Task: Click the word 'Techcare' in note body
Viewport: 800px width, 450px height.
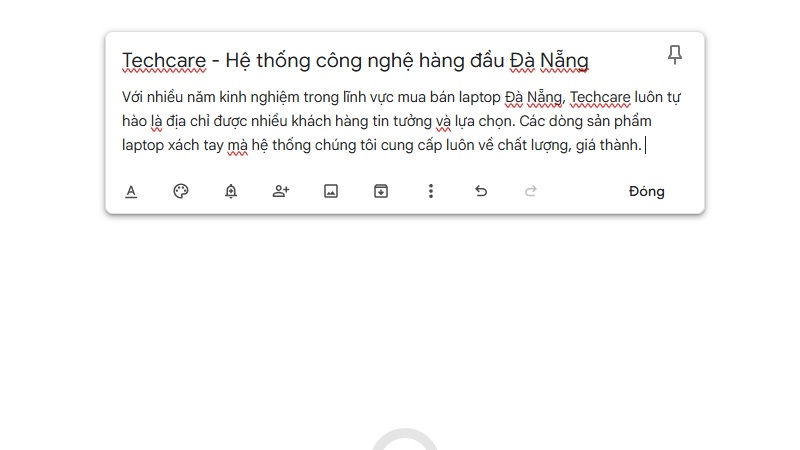Action: (600, 97)
